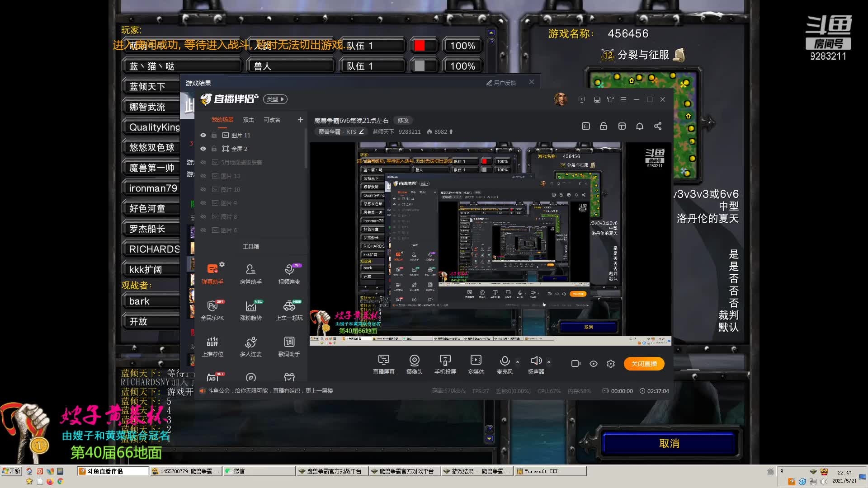Toggle the preview eye icon beside the settings gear
The width and height of the screenshot is (868, 488).
(x=594, y=364)
